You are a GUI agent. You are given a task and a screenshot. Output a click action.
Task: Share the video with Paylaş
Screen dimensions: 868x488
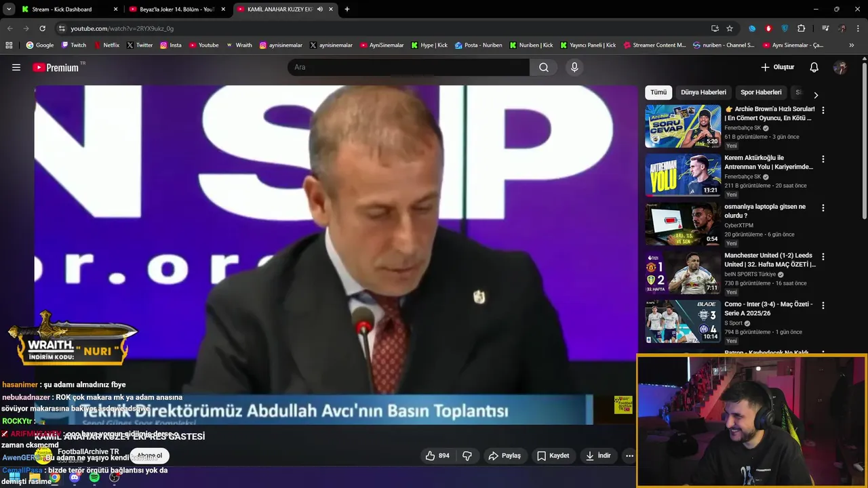click(x=505, y=455)
